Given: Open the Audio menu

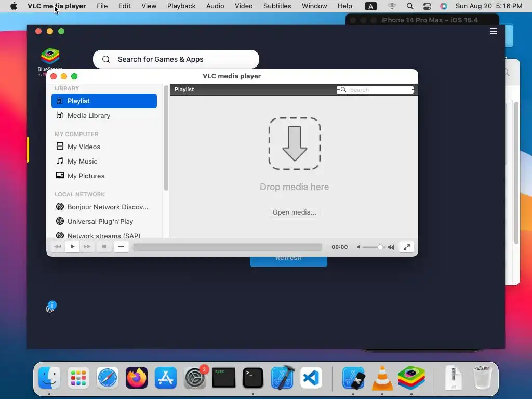Looking at the screenshot, I should tap(215, 6).
